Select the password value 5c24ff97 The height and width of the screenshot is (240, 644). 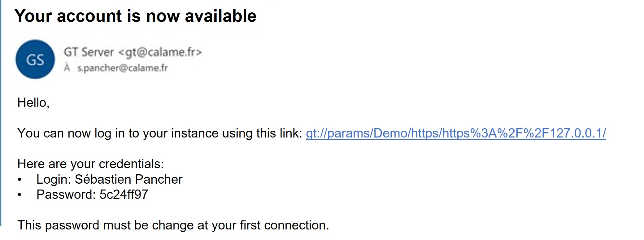point(124,194)
